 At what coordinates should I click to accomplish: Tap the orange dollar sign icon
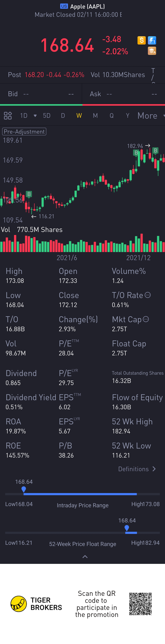click(x=141, y=40)
